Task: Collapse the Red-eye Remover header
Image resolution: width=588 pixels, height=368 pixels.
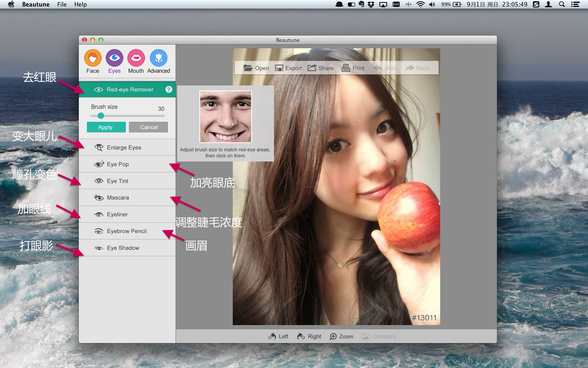Action: 127,90
